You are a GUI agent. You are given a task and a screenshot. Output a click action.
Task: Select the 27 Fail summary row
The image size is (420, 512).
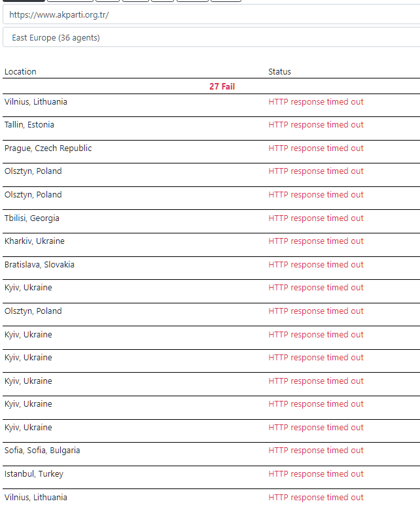tap(222, 86)
